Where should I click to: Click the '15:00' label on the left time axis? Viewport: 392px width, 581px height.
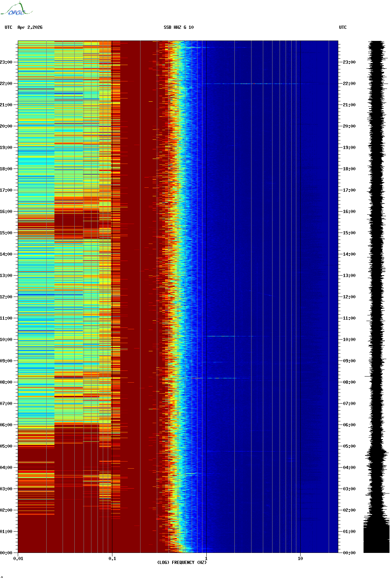tap(6, 233)
